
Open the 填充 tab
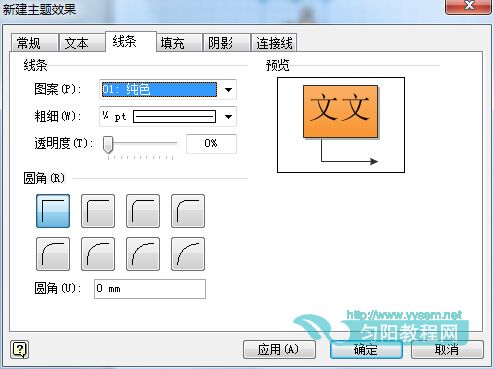(x=179, y=43)
